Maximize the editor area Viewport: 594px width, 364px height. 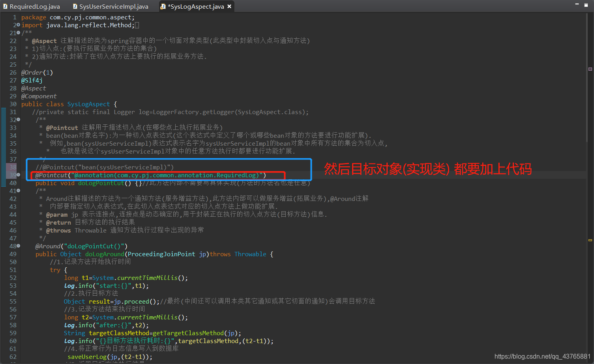[x=586, y=5]
